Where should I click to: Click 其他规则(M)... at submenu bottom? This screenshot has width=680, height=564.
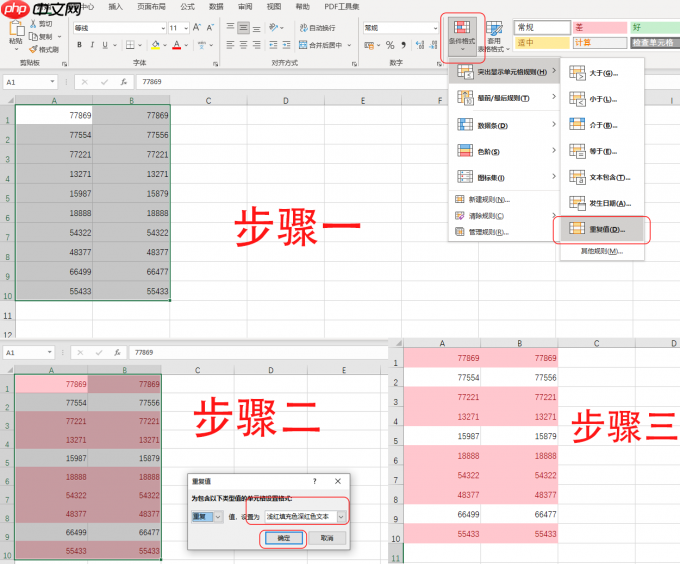(x=602, y=251)
